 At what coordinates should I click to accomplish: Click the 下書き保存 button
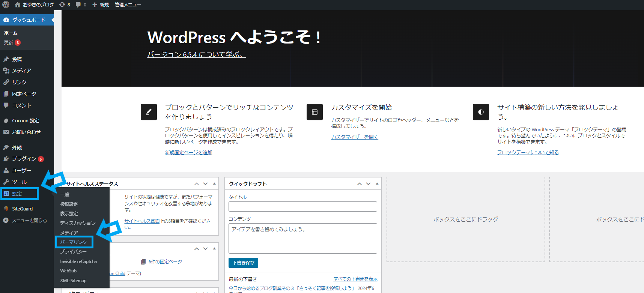pyautogui.click(x=243, y=263)
